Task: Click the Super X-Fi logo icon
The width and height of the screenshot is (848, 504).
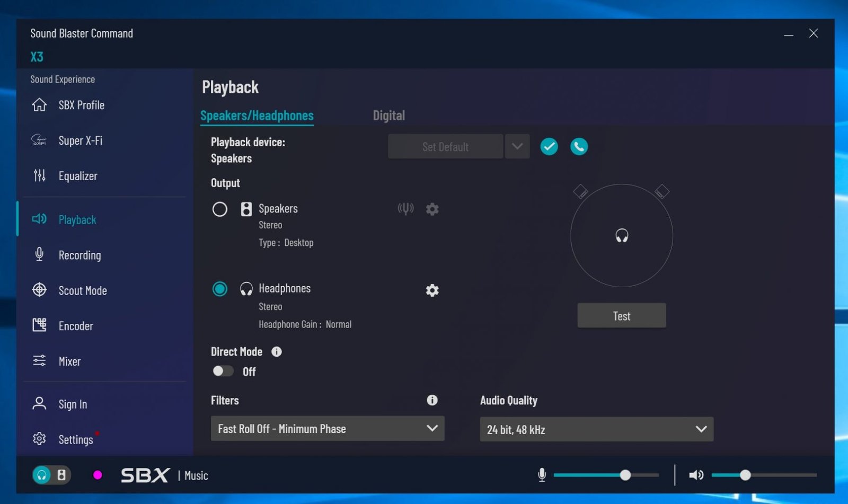Action: click(x=39, y=140)
